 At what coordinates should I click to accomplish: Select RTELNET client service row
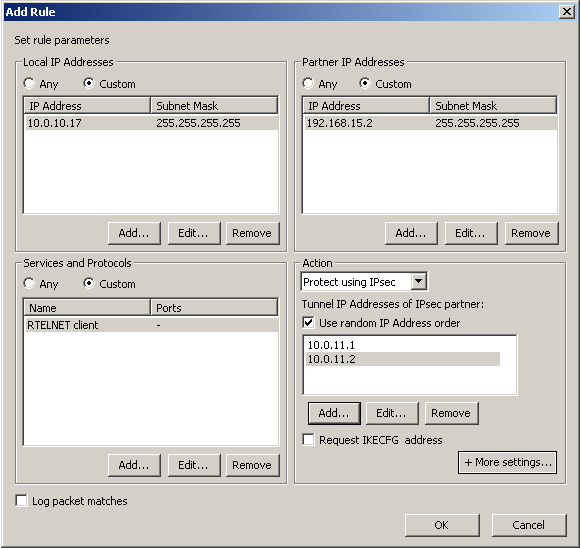click(x=151, y=325)
